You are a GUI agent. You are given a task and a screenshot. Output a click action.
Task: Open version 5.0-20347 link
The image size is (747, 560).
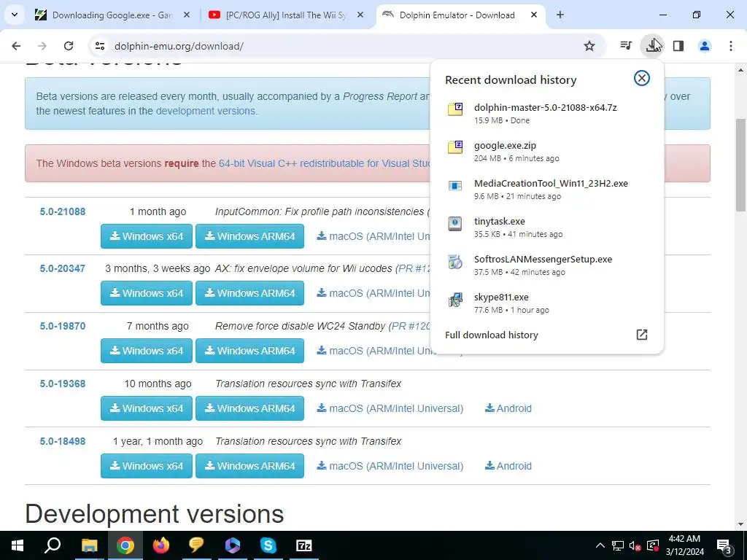[x=63, y=268]
